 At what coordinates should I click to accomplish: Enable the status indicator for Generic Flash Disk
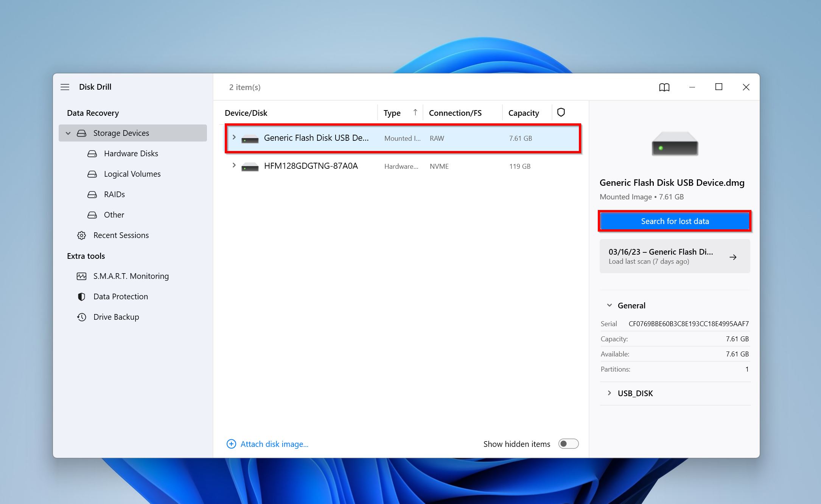pyautogui.click(x=561, y=138)
